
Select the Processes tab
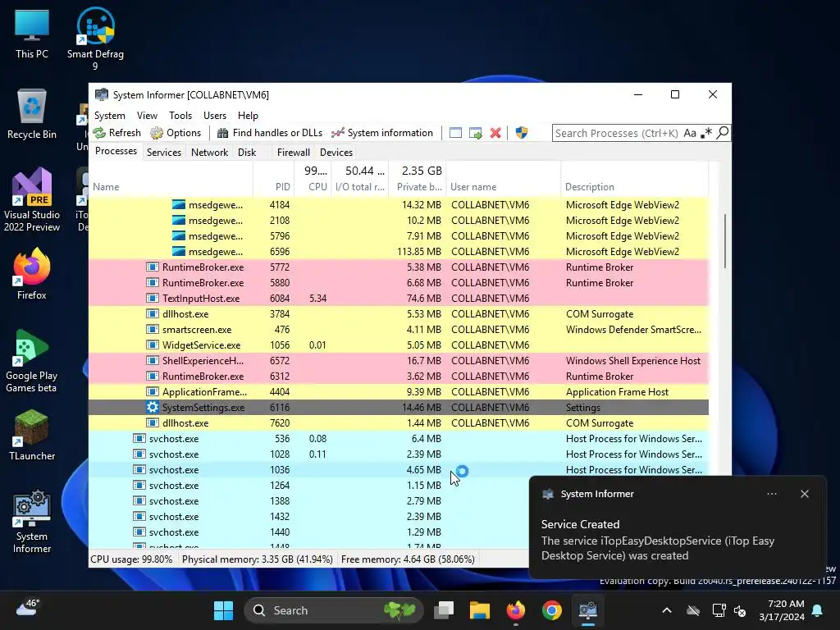point(116,151)
